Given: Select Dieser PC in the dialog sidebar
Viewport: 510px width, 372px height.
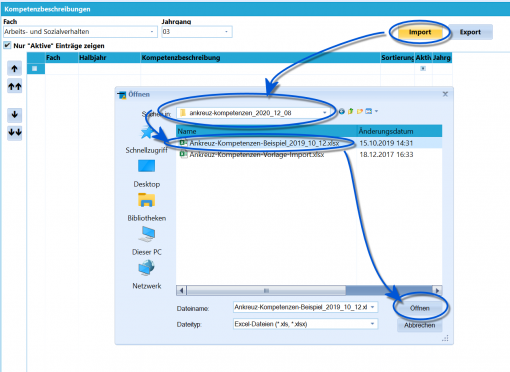Looking at the screenshot, I should click(x=147, y=241).
